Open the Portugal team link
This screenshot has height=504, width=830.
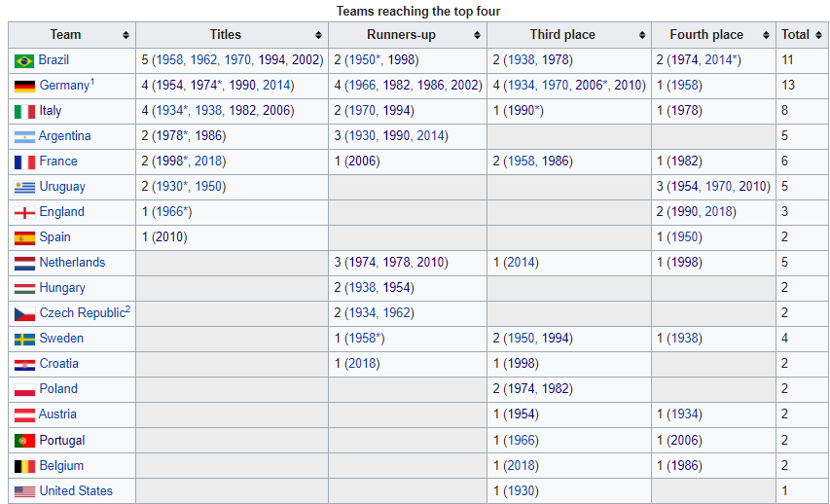point(62,440)
